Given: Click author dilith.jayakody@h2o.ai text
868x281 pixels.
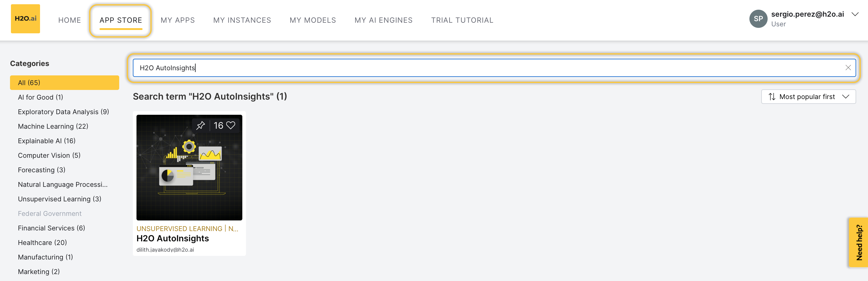Looking at the screenshot, I should tap(165, 250).
